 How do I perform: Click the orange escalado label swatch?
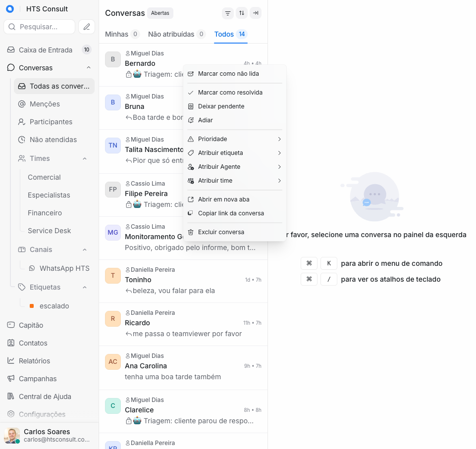pyautogui.click(x=32, y=306)
